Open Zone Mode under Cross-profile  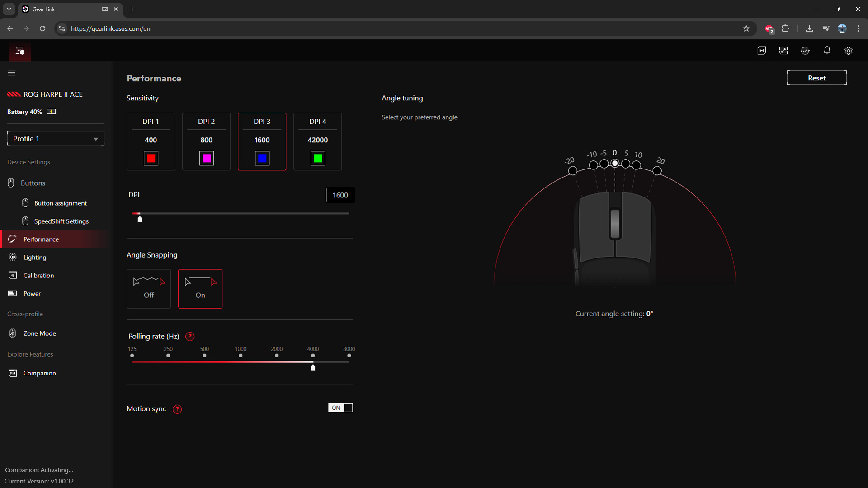tap(39, 333)
